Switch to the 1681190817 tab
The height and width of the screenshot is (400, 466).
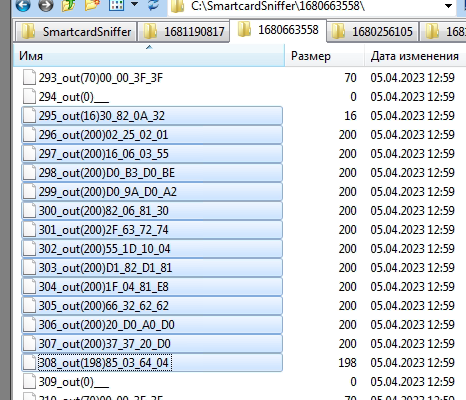[x=184, y=32]
